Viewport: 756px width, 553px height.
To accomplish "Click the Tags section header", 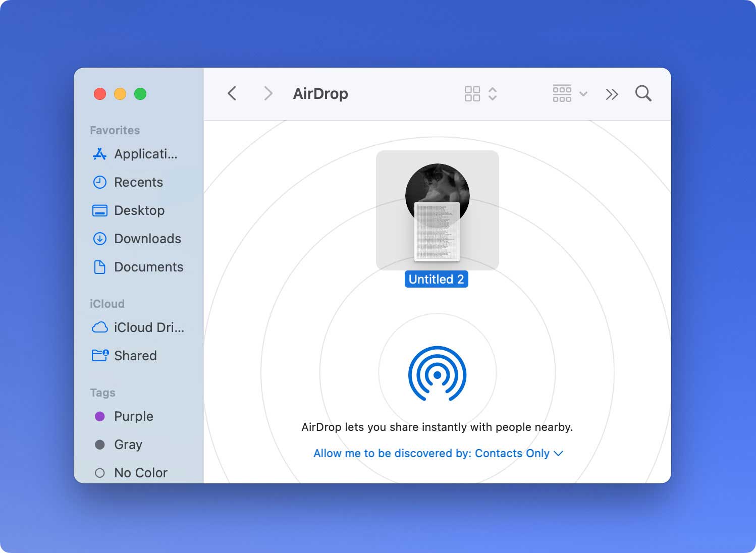I will click(x=102, y=393).
